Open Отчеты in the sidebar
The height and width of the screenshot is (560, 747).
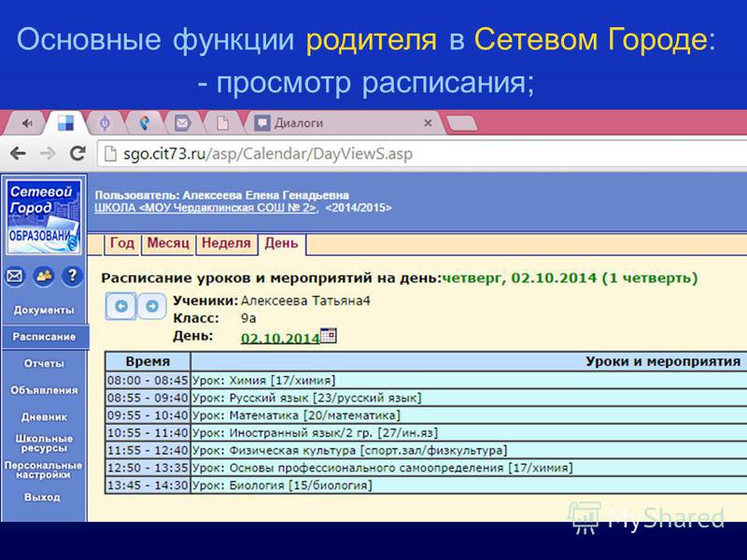44,363
